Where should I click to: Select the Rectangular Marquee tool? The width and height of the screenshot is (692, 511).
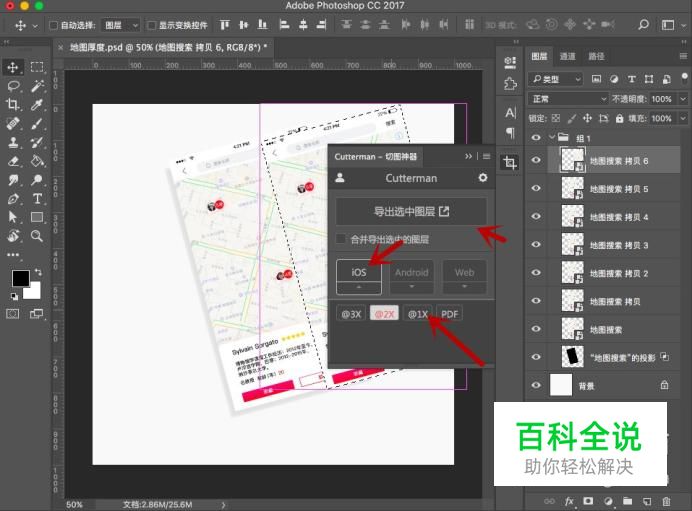pyautogui.click(x=37, y=67)
